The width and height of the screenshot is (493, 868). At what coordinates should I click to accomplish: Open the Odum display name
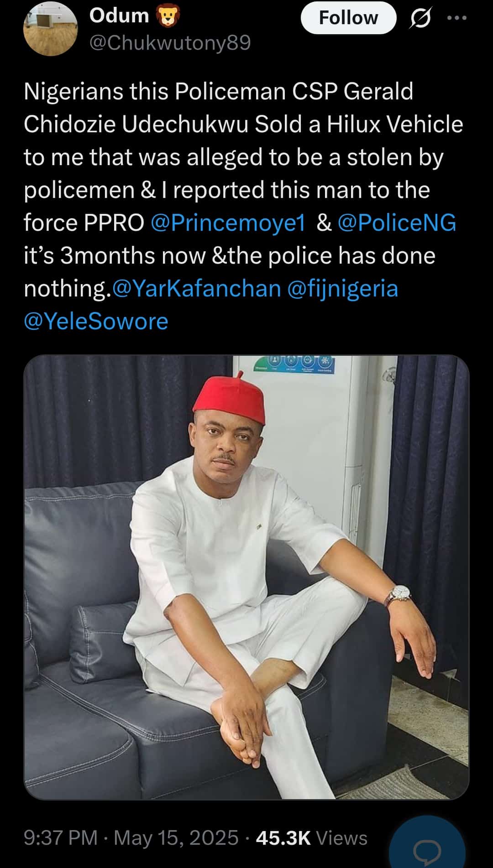pos(119,16)
